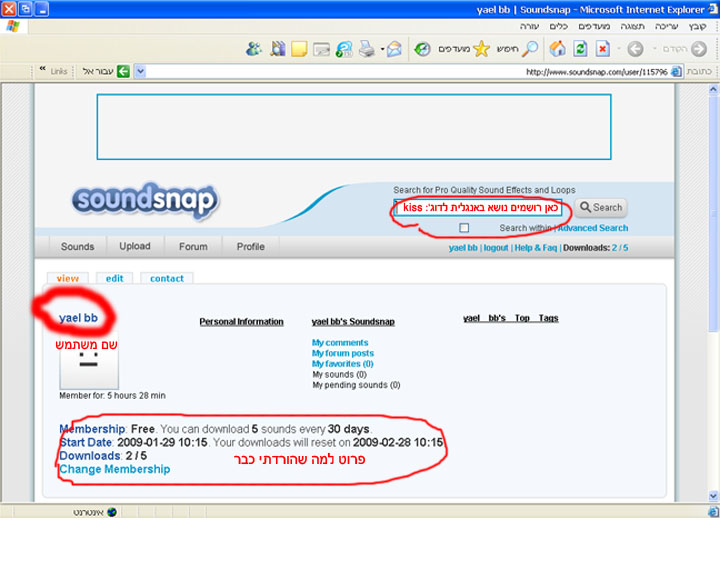Click the IE page icon in title bar
Viewport: 720px width, 576px height.
click(714, 9)
